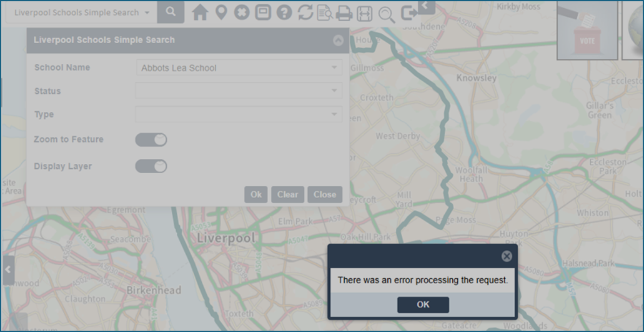Viewport: 644px width, 332px height.
Task: Toggle the Zoom to Feature switch
Action: (151, 139)
